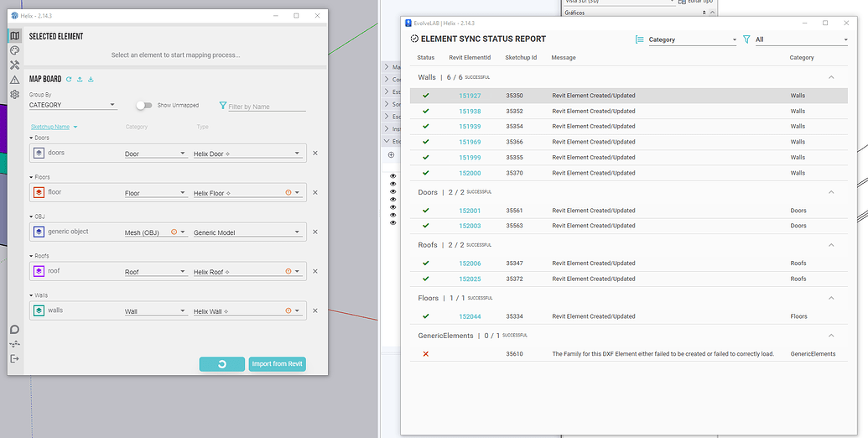Collapse the Walls group in sync report
Viewport: 868px width, 438px height.
tap(831, 77)
